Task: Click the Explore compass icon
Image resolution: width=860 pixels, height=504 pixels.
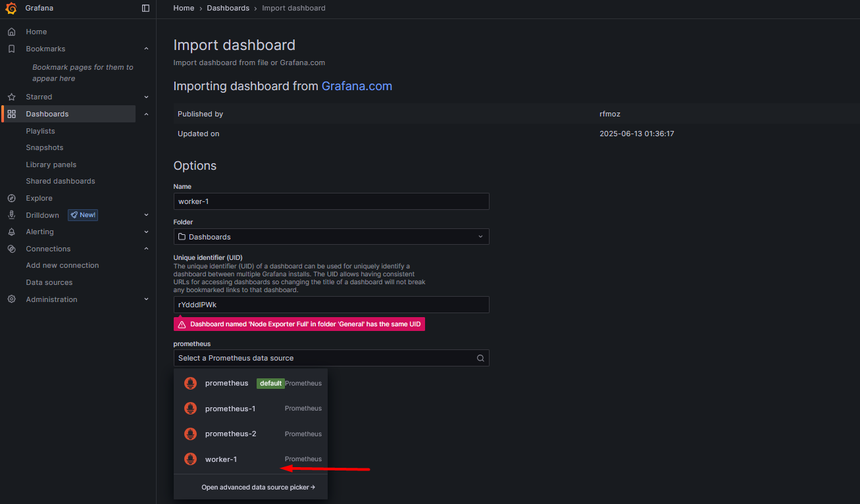Action: [x=11, y=198]
